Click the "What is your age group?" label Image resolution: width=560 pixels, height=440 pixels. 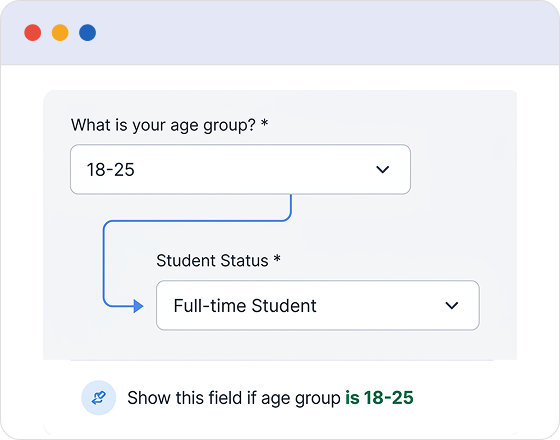click(x=163, y=125)
